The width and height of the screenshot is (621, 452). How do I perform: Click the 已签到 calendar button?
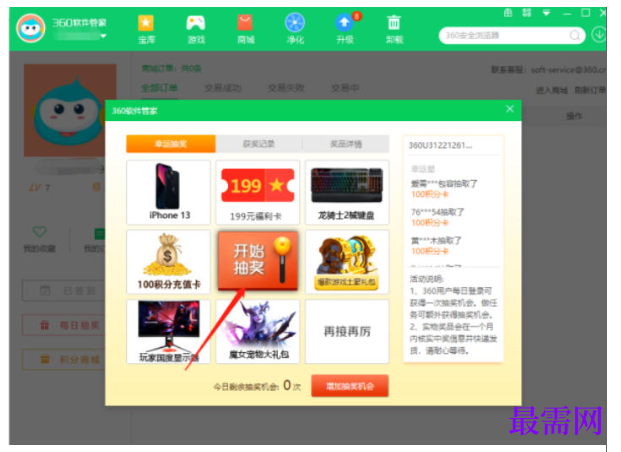[63, 291]
